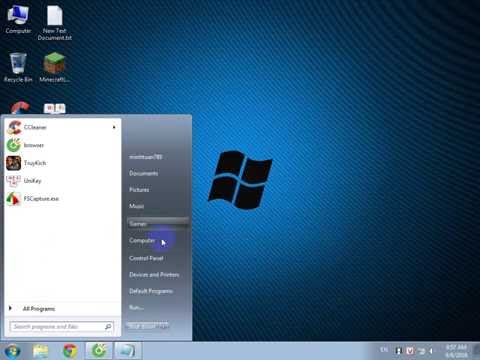Open Default Programs

tap(151, 291)
